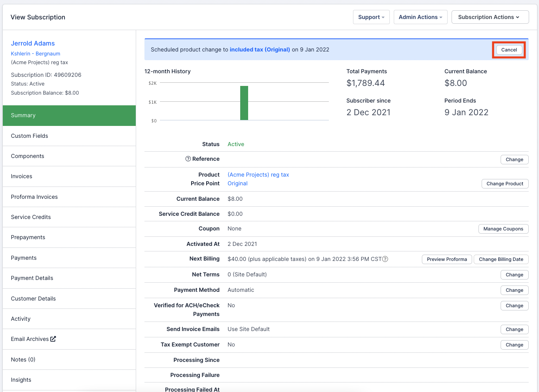Click the help icon beside Reference

click(x=188, y=159)
